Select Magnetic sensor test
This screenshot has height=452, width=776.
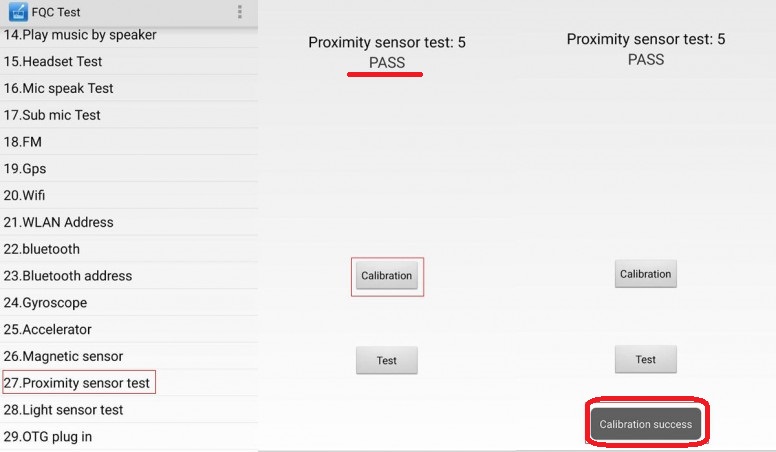coord(63,356)
